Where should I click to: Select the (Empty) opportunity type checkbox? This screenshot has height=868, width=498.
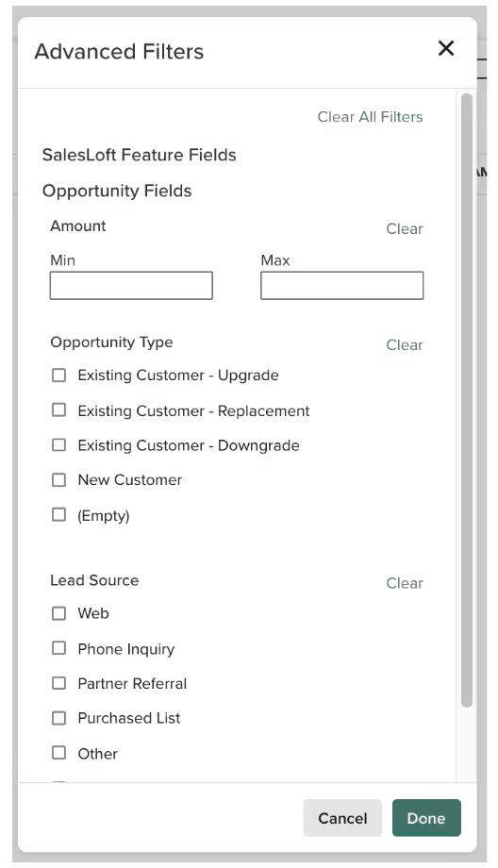pos(58,515)
